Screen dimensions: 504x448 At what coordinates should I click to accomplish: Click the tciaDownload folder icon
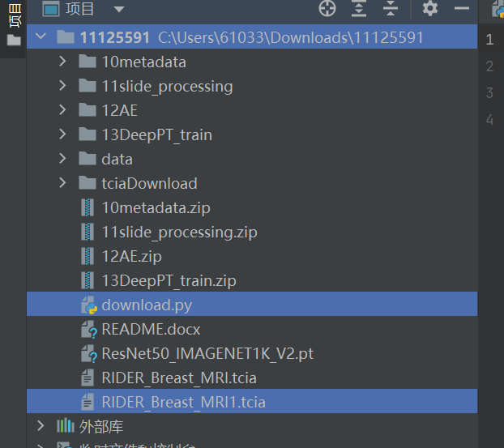point(88,183)
